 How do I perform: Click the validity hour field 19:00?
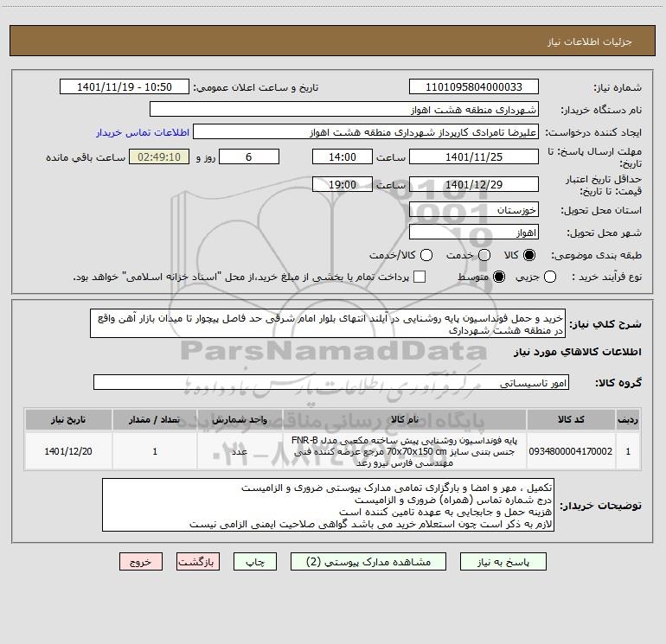343,184
